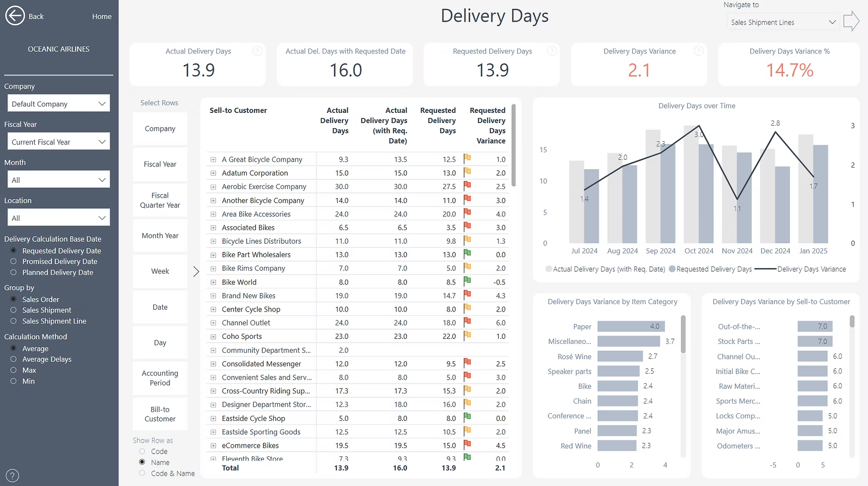Select the Promised Delivery Date option
868x486 pixels.
(x=14, y=261)
